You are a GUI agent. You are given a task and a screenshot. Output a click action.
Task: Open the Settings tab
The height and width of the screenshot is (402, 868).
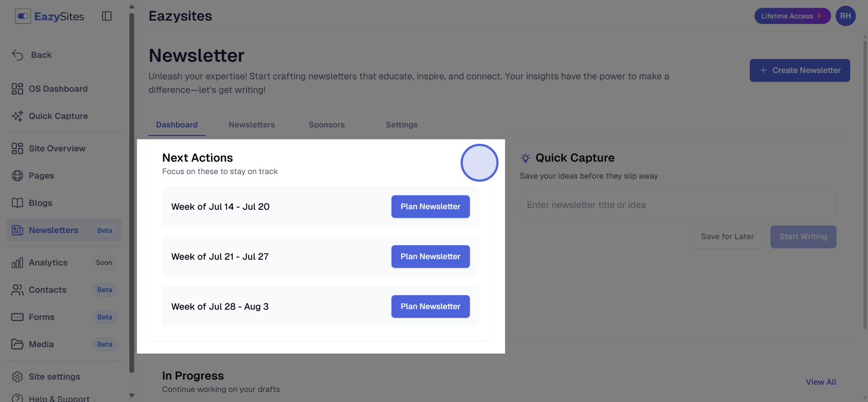click(x=401, y=125)
